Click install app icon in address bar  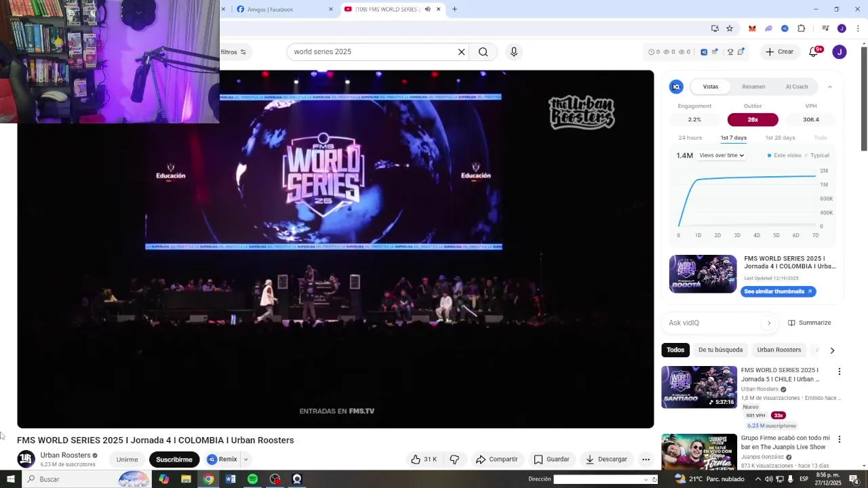click(715, 28)
